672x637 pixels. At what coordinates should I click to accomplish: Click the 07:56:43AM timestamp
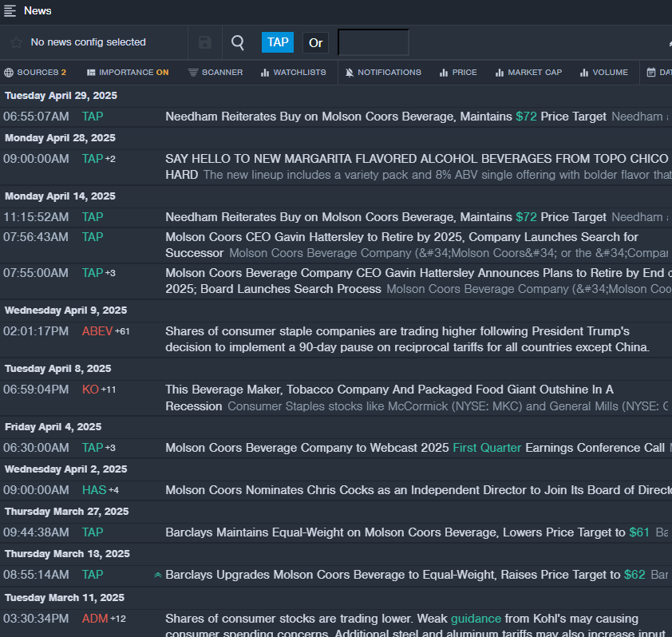pyautogui.click(x=36, y=237)
